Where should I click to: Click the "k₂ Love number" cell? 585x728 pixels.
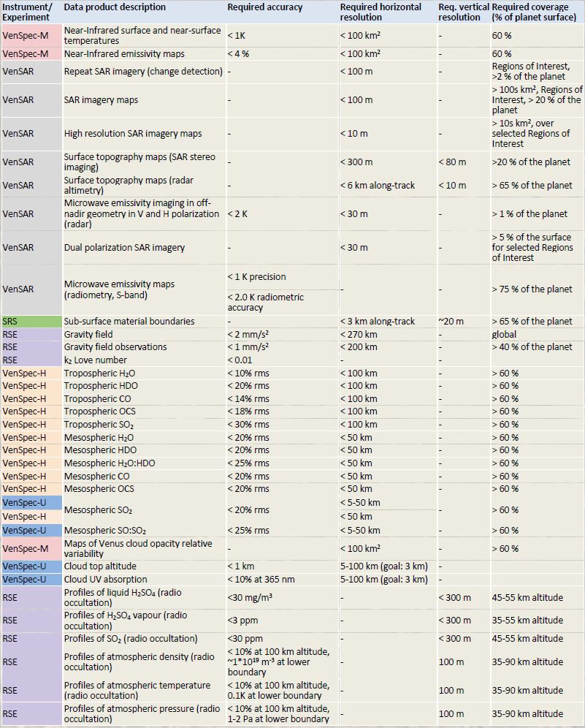95,360
